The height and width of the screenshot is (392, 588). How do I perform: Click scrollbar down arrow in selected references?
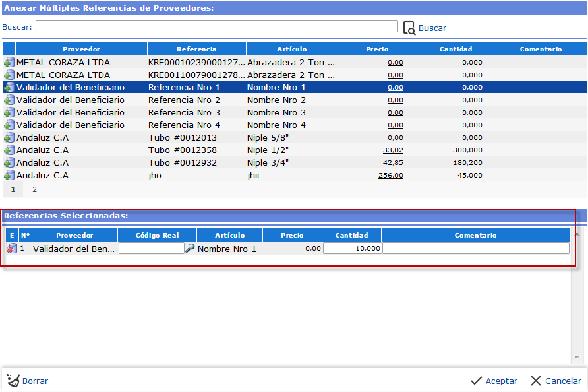pos(577,357)
